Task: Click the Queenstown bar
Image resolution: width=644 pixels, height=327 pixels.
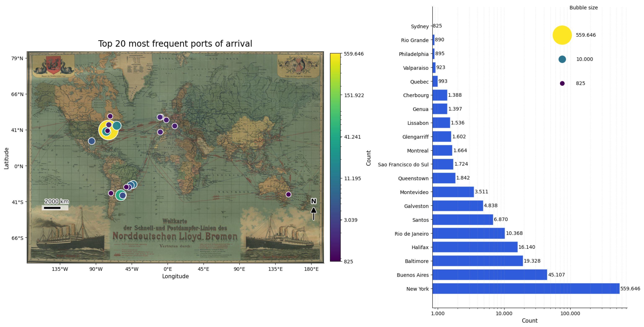Action: (x=444, y=178)
